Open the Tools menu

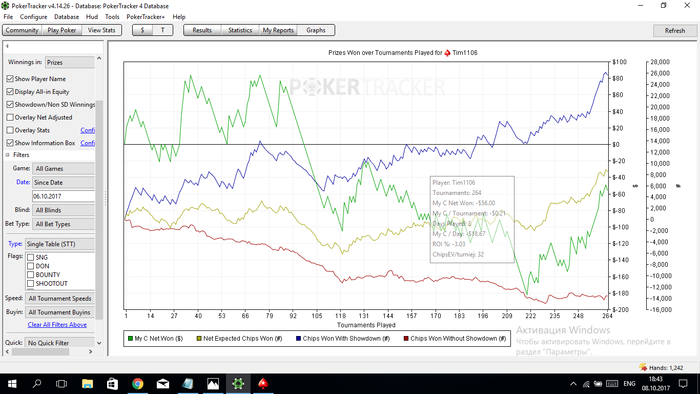112,17
